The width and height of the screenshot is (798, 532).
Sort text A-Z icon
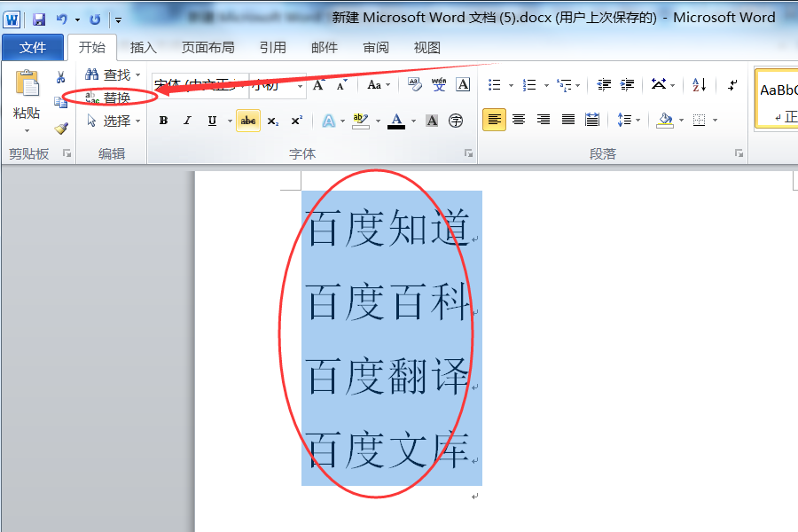(700, 85)
